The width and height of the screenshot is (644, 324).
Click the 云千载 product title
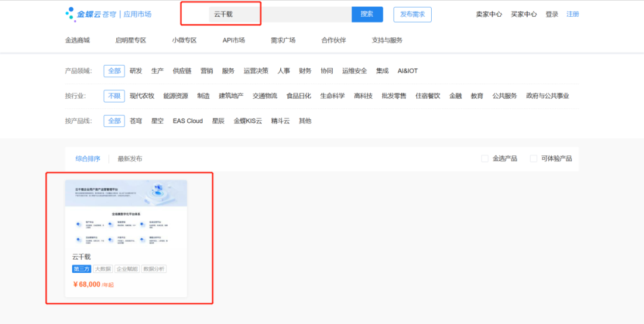pos(82,257)
